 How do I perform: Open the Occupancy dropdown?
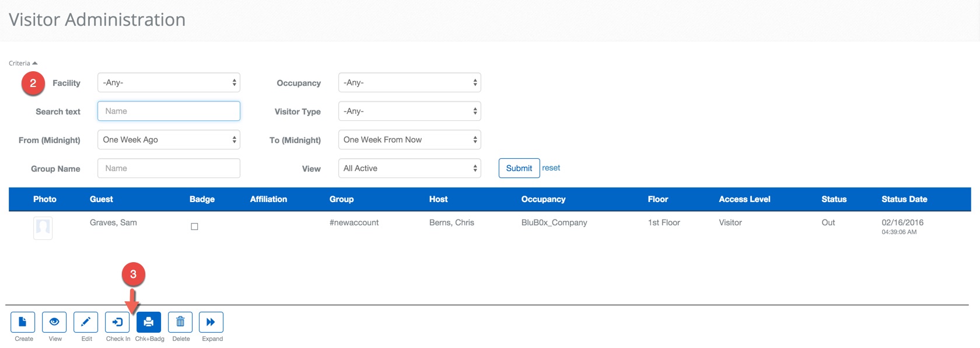point(409,83)
